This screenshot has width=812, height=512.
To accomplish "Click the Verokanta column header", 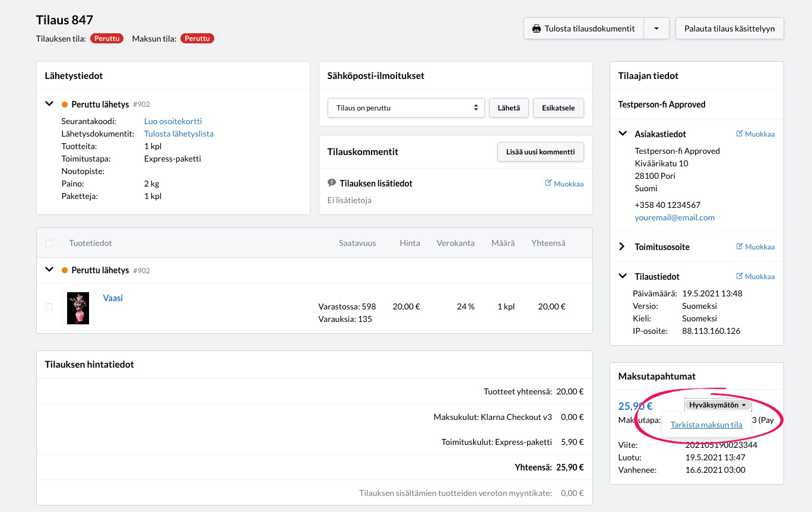I will (x=456, y=243).
